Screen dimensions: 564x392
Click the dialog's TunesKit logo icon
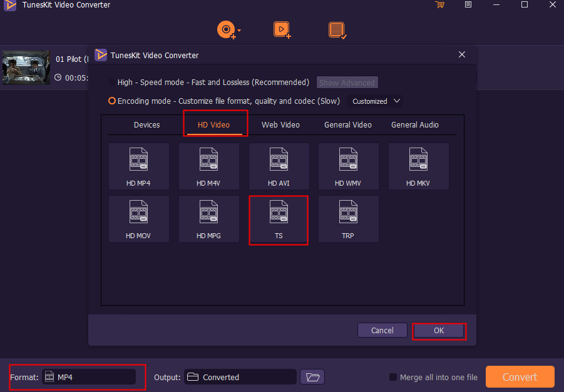pos(101,55)
